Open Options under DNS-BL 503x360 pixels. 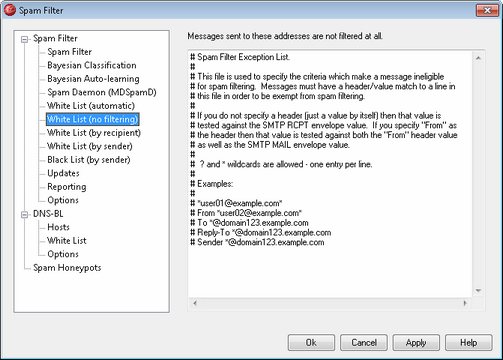click(63, 254)
